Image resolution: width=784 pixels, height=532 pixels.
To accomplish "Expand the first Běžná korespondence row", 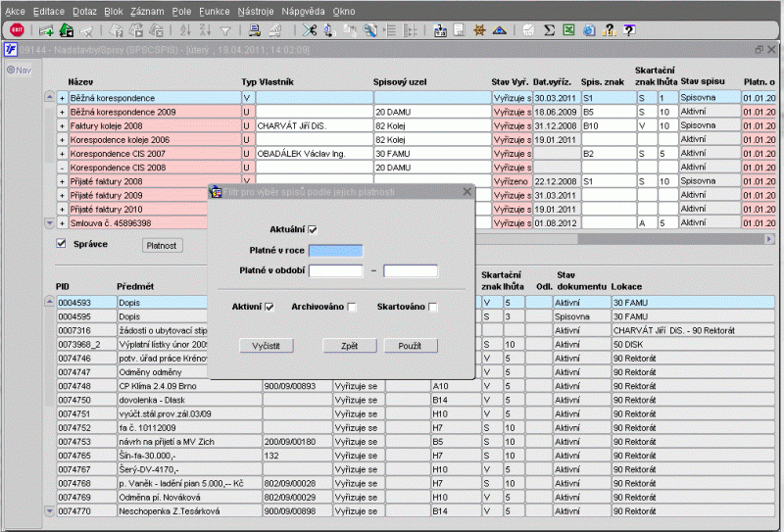I will 62,98.
